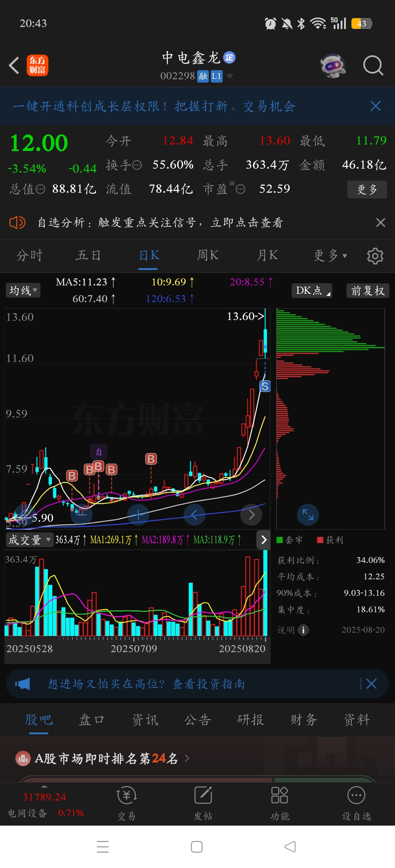This screenshot has height=868, width=395.
Task: Open turnover rate 换手 info icon
Action: pyautogui.click(x=137, y=165)
